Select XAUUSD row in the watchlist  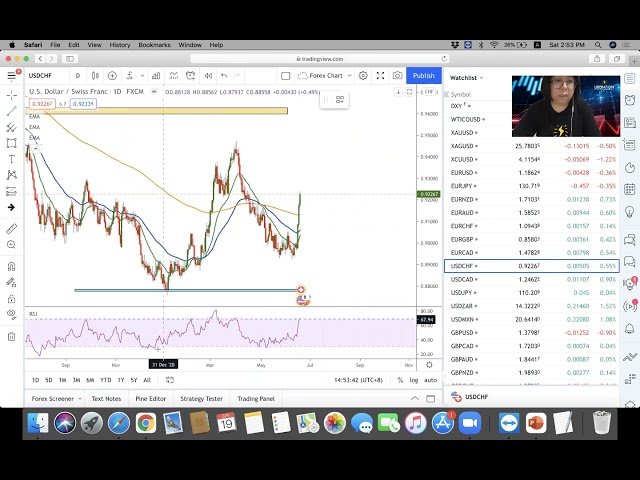463,132
